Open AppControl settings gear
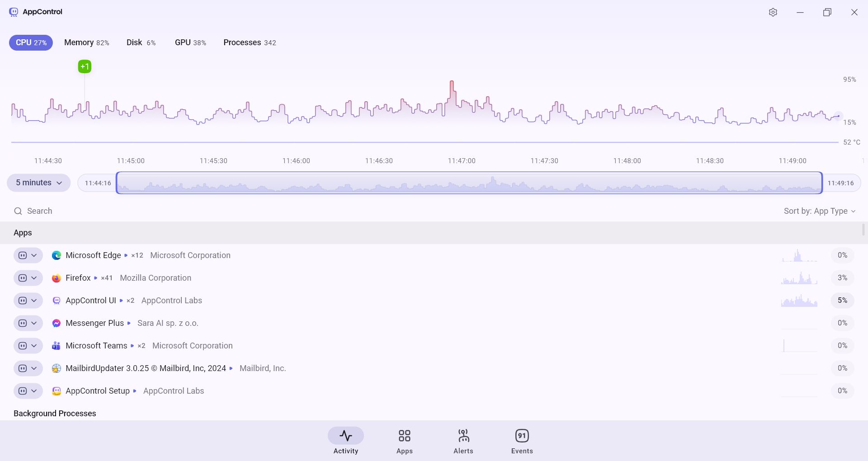 (773, 12)
